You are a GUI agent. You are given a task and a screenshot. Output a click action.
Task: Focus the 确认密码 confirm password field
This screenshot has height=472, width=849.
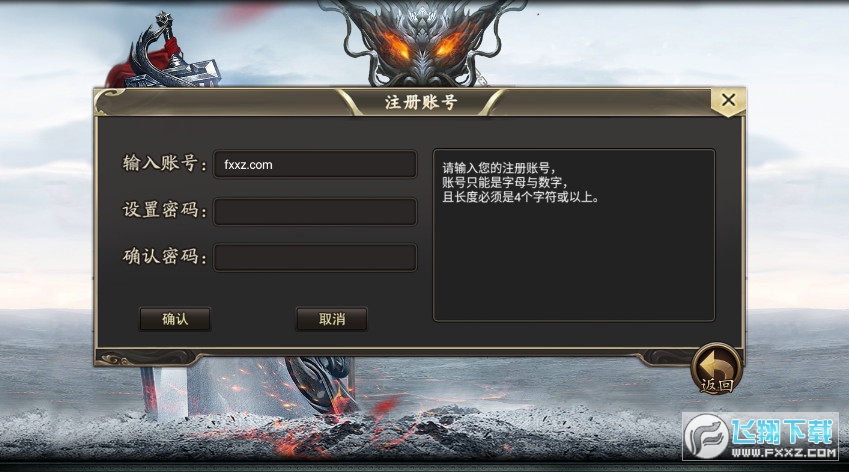(x=315, y=257)
